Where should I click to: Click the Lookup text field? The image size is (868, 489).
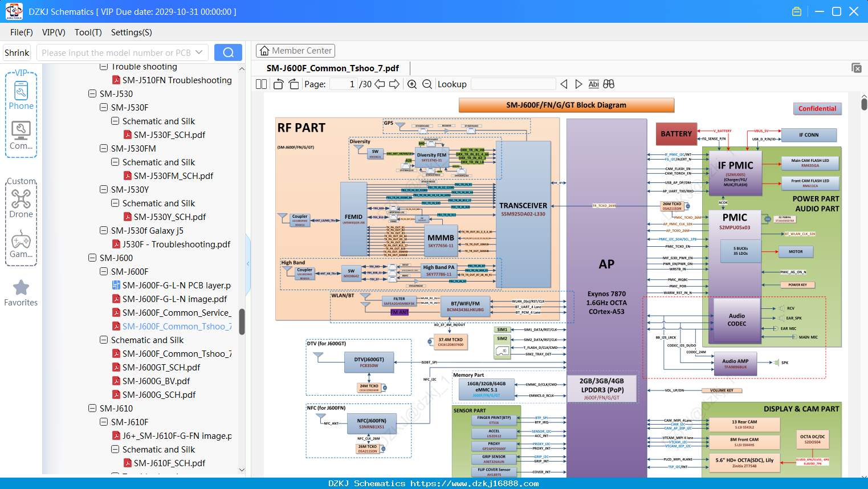(x=513, y=84)
